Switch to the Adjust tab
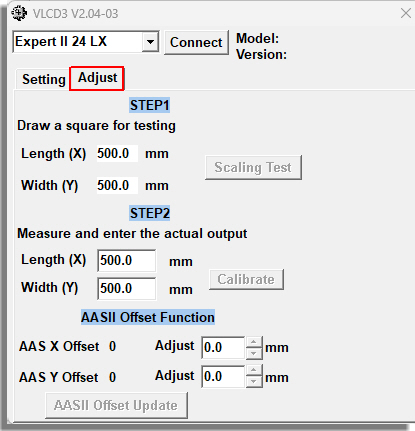This screenshot has height=431, width=415. (97, 78)
